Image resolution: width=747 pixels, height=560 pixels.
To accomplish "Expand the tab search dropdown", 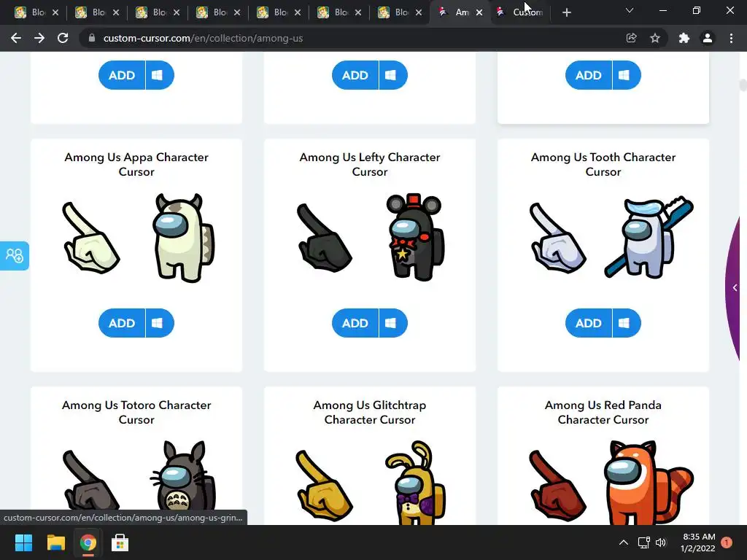I will [x=630, y=10].
